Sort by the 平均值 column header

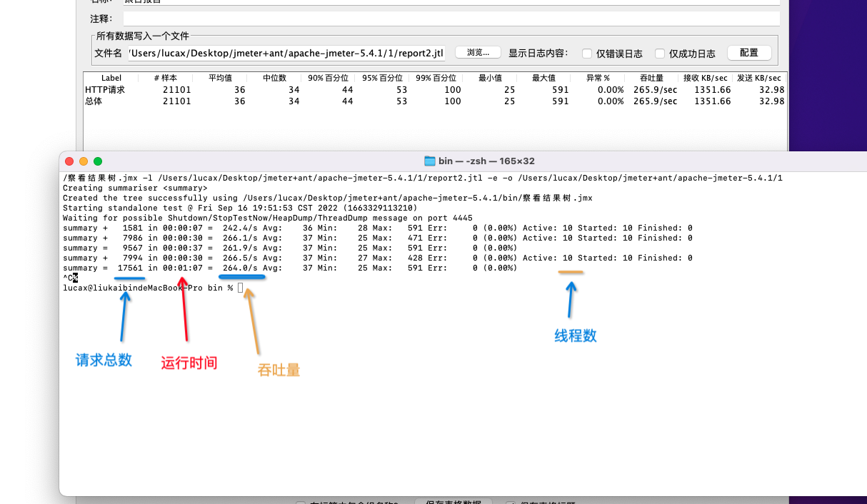(220, 78)
